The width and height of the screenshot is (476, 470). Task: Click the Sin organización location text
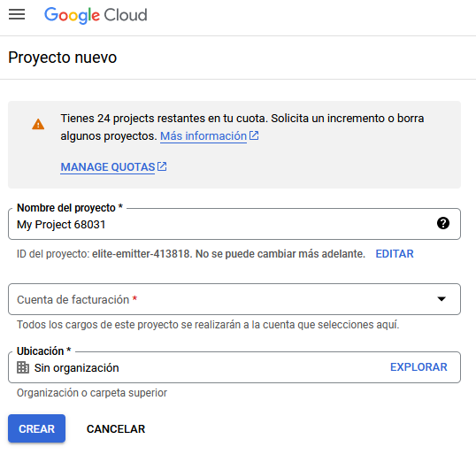(76, 367)
